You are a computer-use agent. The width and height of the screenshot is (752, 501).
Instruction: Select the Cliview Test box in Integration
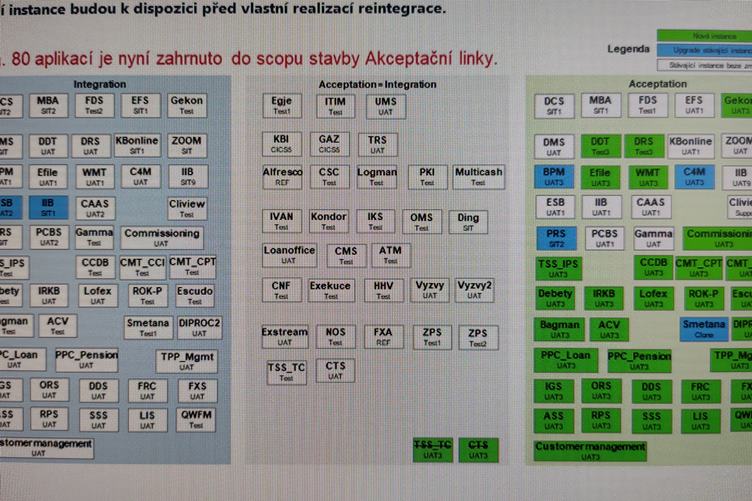pyautogui.click(x=187, y=209)
